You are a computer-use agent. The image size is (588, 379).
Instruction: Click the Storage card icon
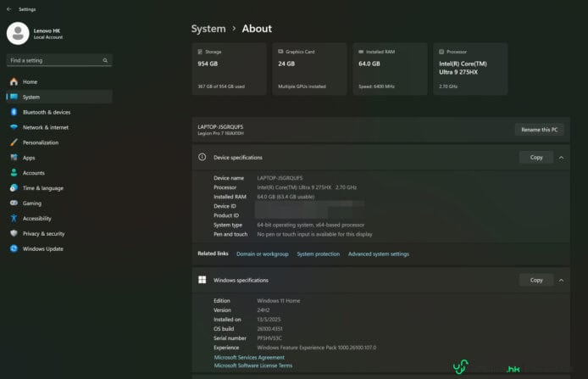click(200, 52)
